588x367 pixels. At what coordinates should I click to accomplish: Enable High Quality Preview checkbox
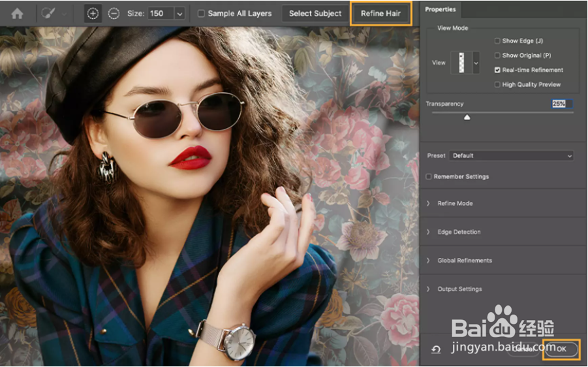(497, 84)
